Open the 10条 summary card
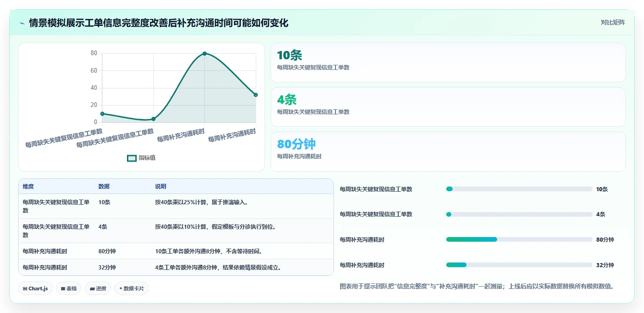The width and height of the screenshot is (644, 313). pyautogui.click(x=448, y=63)
